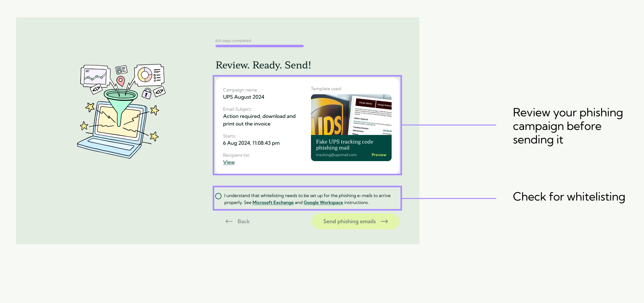Click the 6/6 steps progress bar
The height and width of the screenshot is (303, 644).
point(260,46)
